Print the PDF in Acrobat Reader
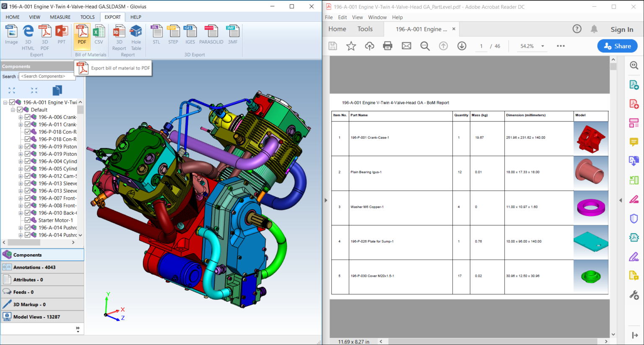Image resolution: width=644 pixels, height=345 pixels. [x=387, y=46]
